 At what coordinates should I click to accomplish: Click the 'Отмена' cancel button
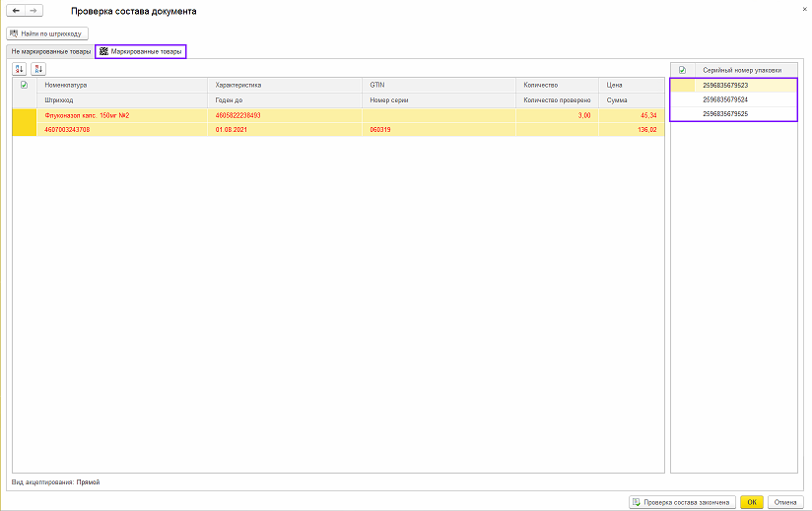785,501
